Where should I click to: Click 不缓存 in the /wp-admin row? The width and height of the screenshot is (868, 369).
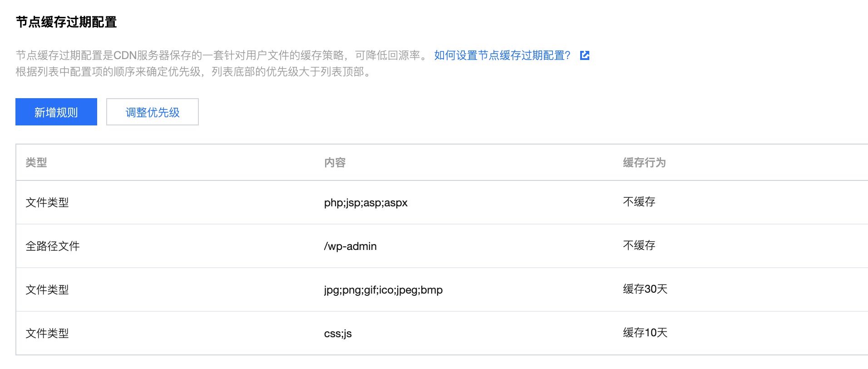[x=639, y=245]
